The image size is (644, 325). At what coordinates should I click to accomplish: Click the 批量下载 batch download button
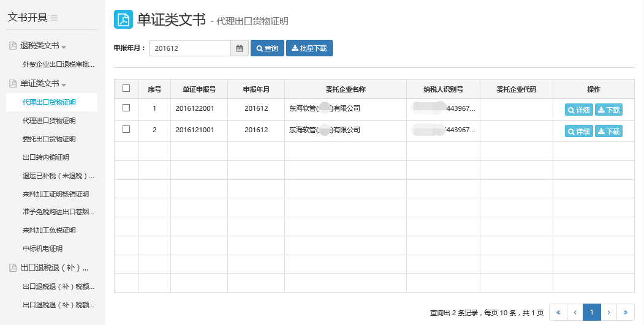(x=309, y=48)
